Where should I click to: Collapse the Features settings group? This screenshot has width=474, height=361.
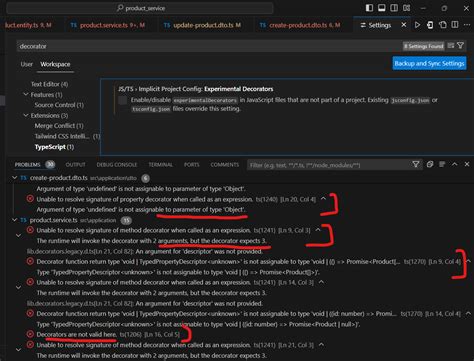click(x=26, y=95)
